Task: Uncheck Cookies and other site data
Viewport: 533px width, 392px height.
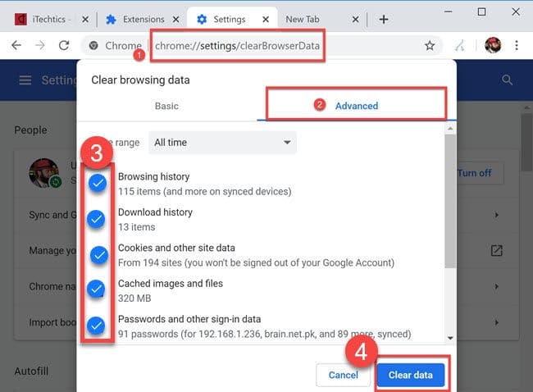Action: 99,255
